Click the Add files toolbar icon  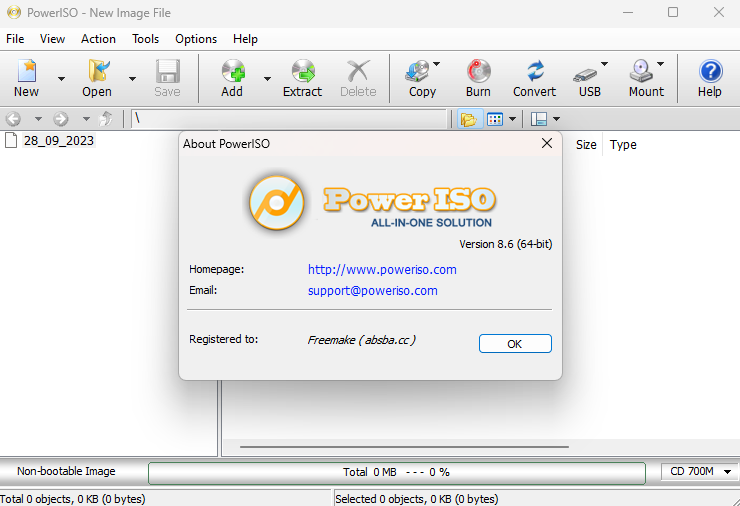click(x=233, y=71)
